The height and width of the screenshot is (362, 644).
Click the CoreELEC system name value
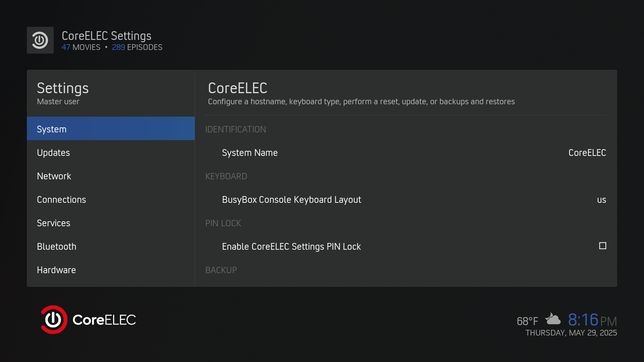pyautogui.click(x=587, y=153)
